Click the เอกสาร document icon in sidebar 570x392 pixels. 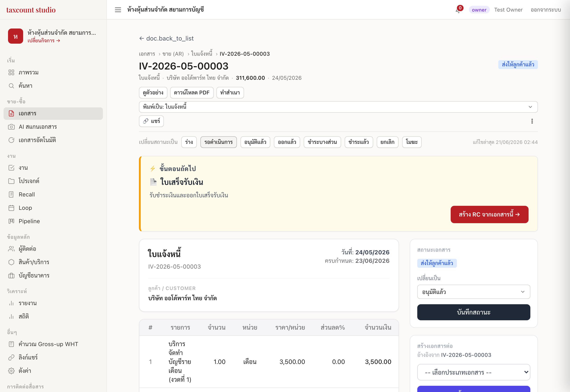11,113
